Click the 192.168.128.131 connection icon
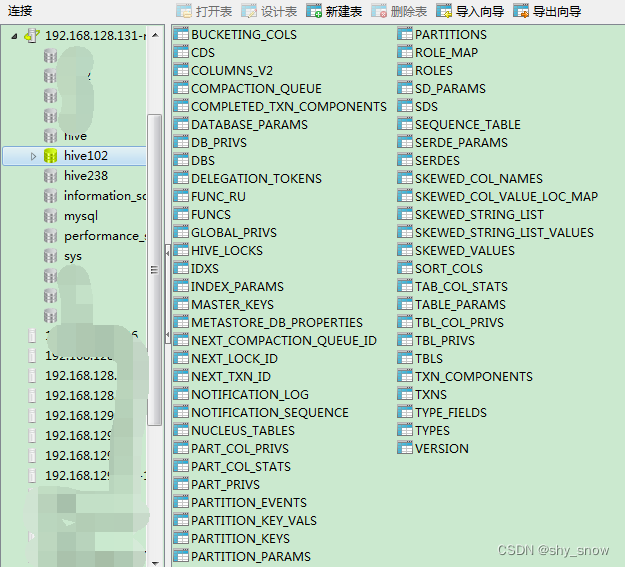 coord(32,35)
